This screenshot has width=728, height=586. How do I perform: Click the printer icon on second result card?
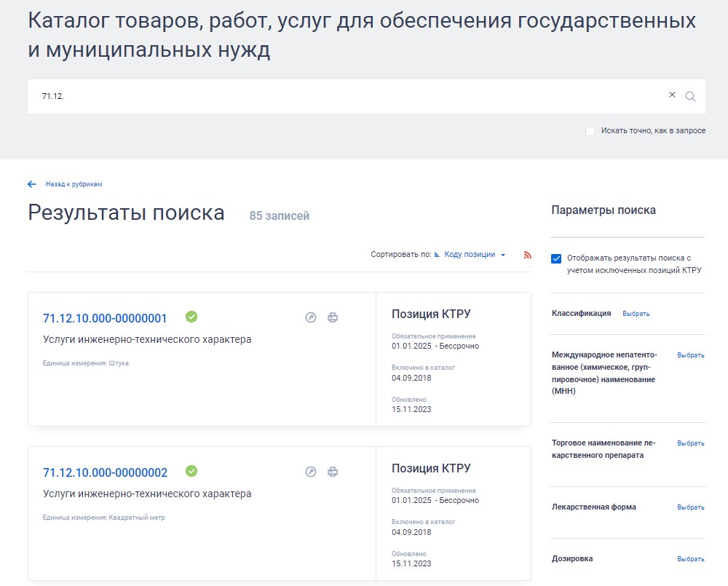333,471
